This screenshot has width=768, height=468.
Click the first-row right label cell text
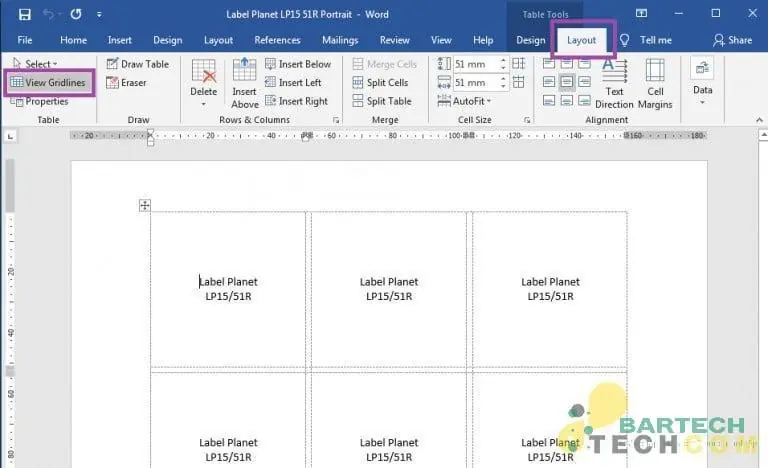tap(550, 289)
